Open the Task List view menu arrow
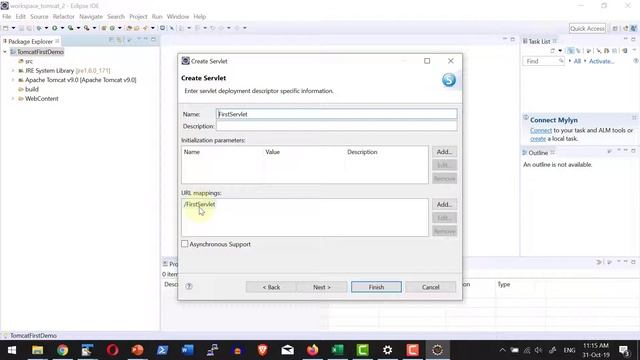Viewport: 640px width, 360px height. (634, 50)
